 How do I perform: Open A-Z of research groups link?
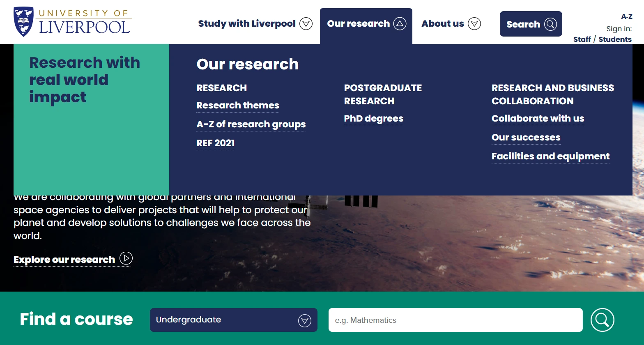[x=251, y=124]
